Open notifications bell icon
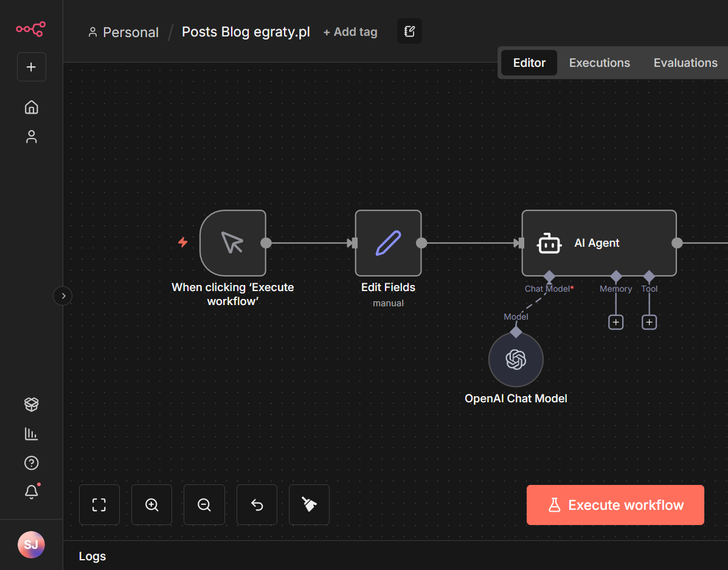The height and width of the screenshot is (570, 728). coord(31,492)
